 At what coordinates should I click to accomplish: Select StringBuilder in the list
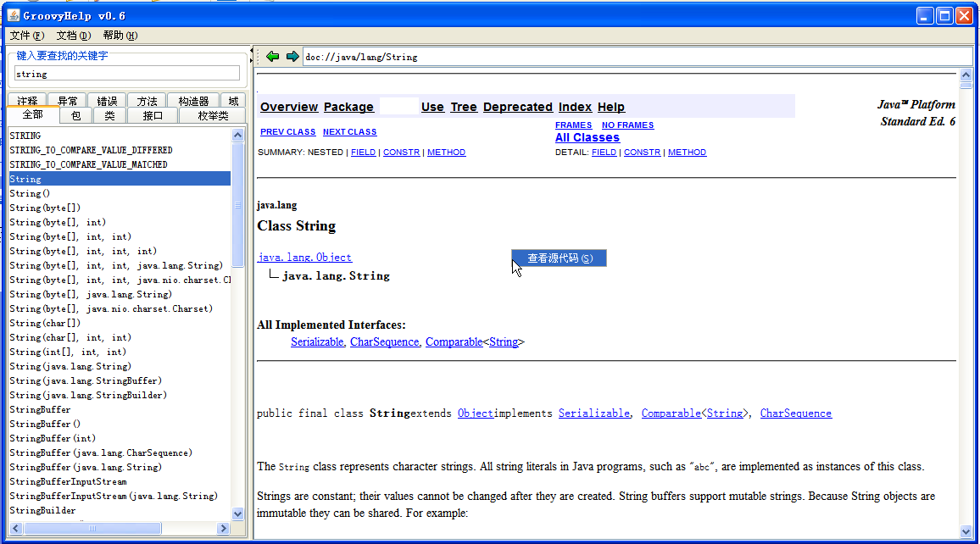coord(120,510)
